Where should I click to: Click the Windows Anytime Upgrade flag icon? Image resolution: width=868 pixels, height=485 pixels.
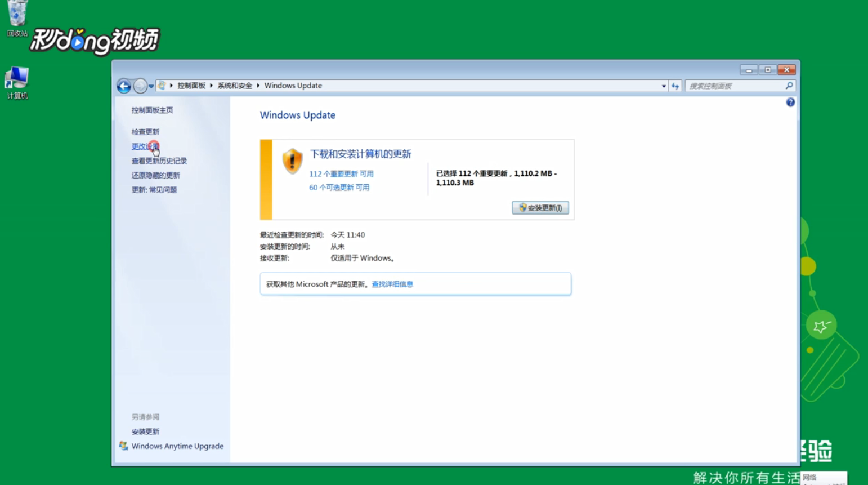(123, 446)
